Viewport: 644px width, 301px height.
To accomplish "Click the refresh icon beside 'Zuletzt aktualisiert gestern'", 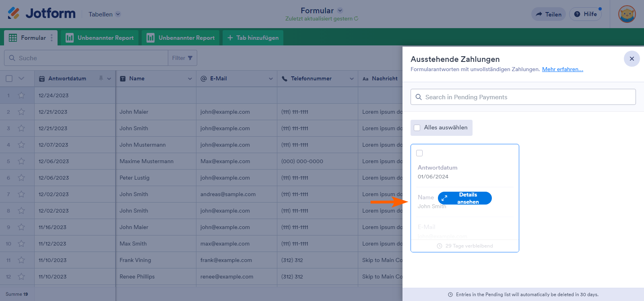I will pos(356,18).
